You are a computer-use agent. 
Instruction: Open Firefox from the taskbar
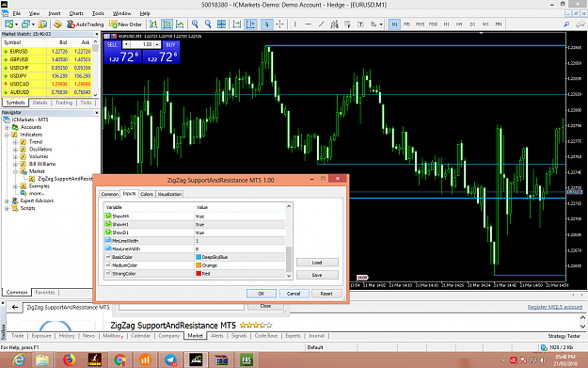(x=69, y=360)
